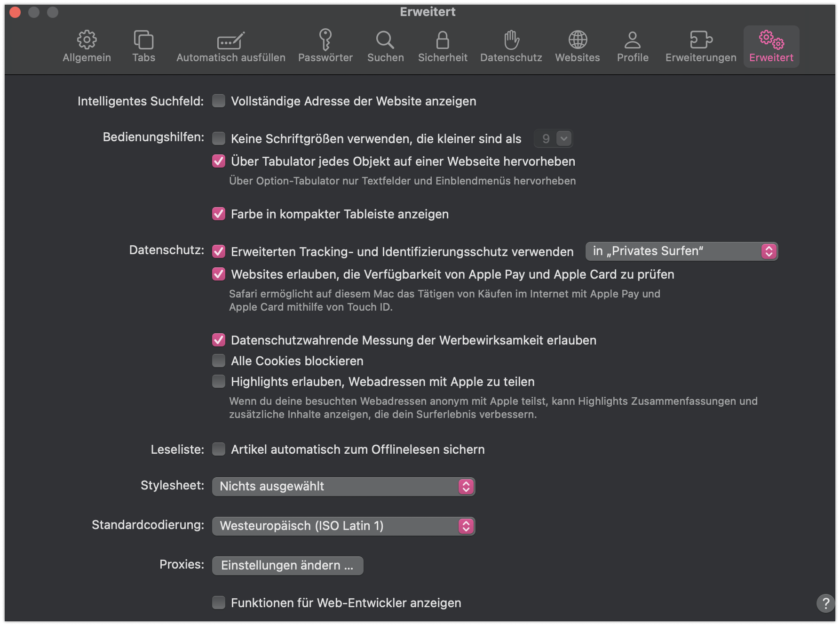Select the Websites globe icon
The height and width of the screenshot is (626, 840).
pyautogui.click(x=578, y=40)
